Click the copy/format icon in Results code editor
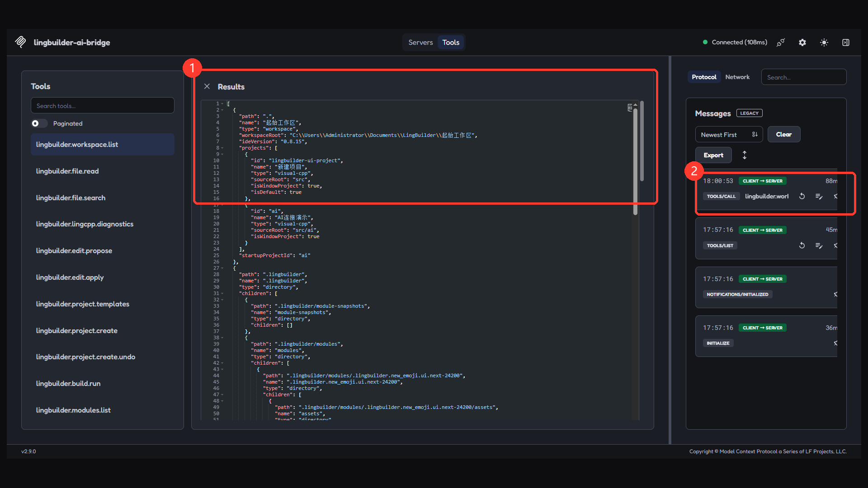Image resolution: width=868 pixels, height=488 pixels. click(x=630, y=108)
